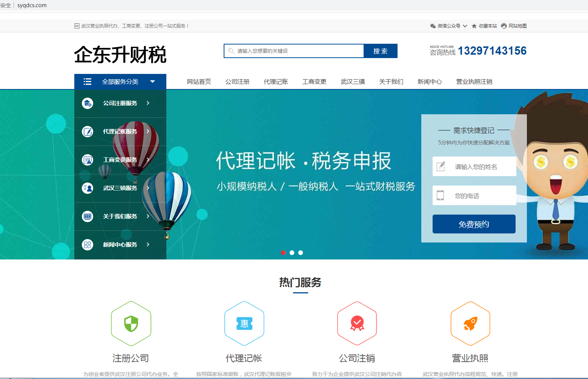Screen dimensions: 588x379
Task: Expand 工商变更服务 via its arrow
Action: pyautogui.click(x=148, y=160)
